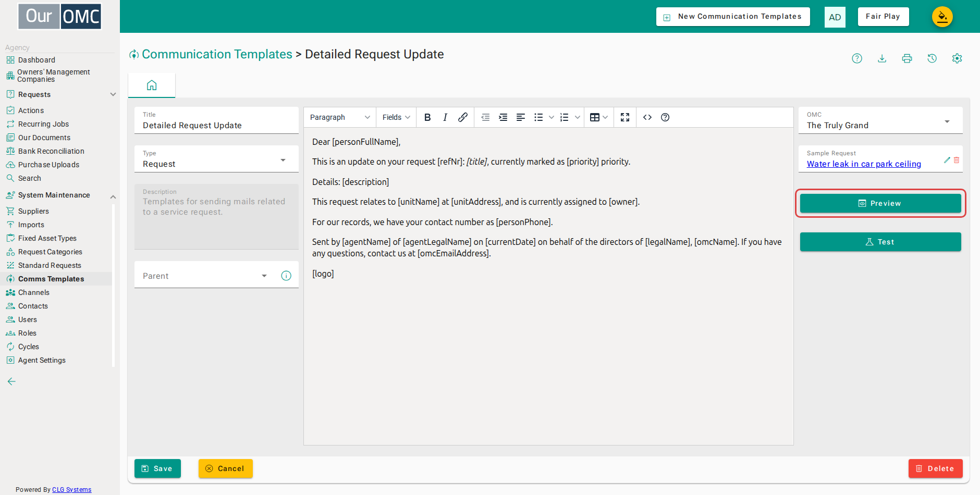Click the Title input field
Viewport: 980px width, 495px height.
[216, 120]
